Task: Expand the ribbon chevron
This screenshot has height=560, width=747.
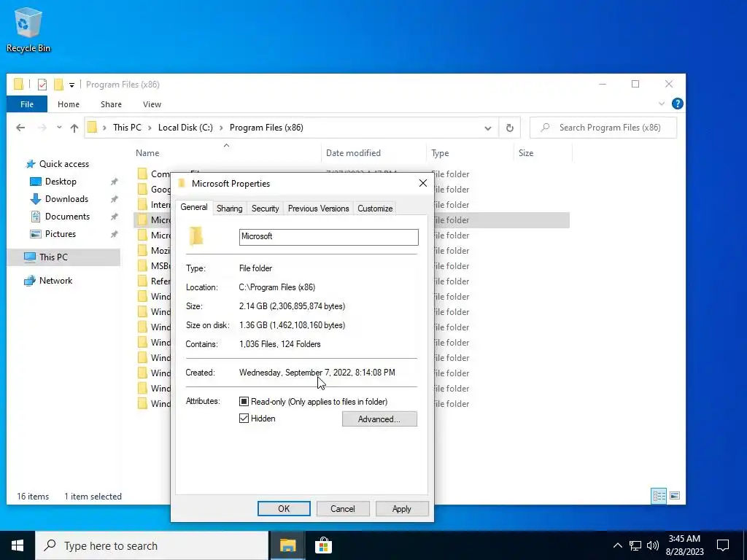Action: (661, 104)
